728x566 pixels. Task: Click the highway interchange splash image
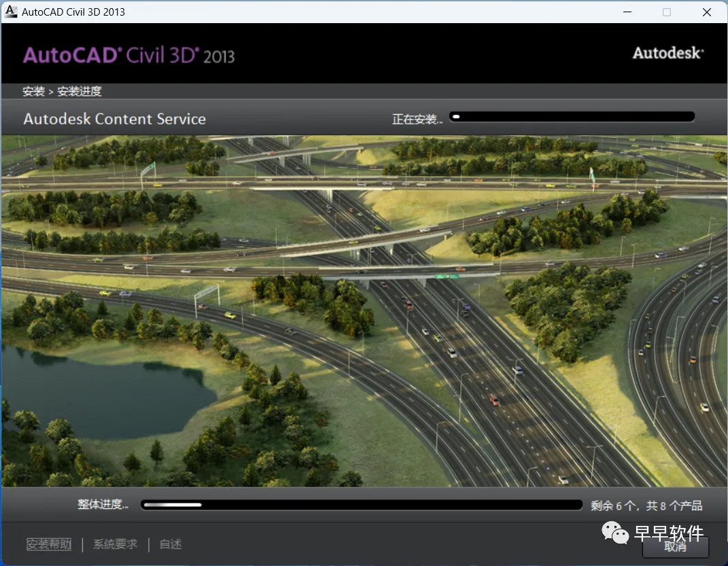tap(364, 311)
